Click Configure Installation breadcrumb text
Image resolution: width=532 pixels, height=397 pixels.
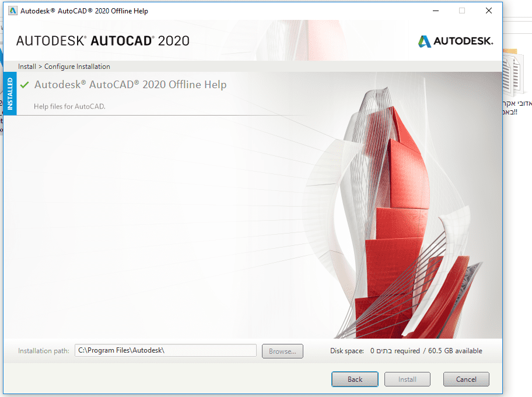77,67
